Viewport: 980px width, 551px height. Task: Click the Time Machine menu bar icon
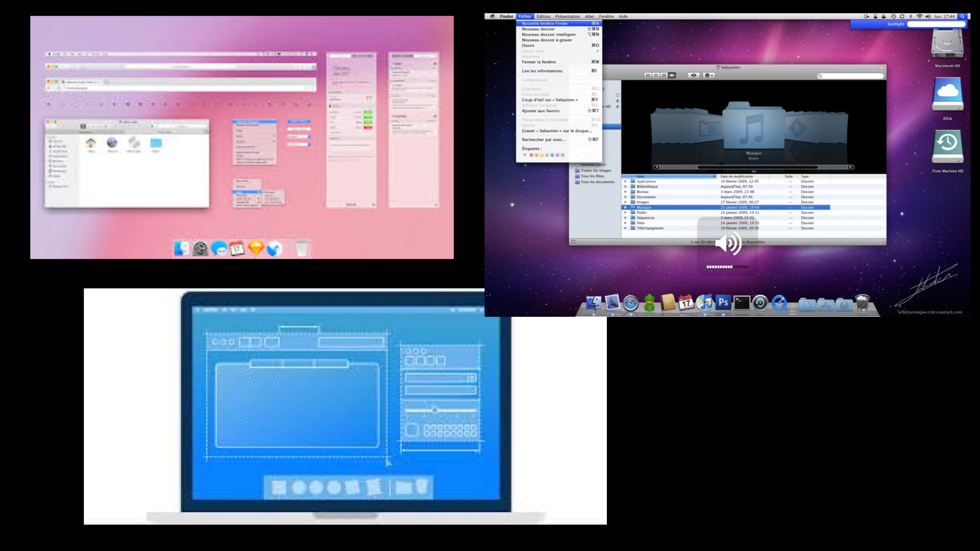pyautogui.click(x=893, y=16)
